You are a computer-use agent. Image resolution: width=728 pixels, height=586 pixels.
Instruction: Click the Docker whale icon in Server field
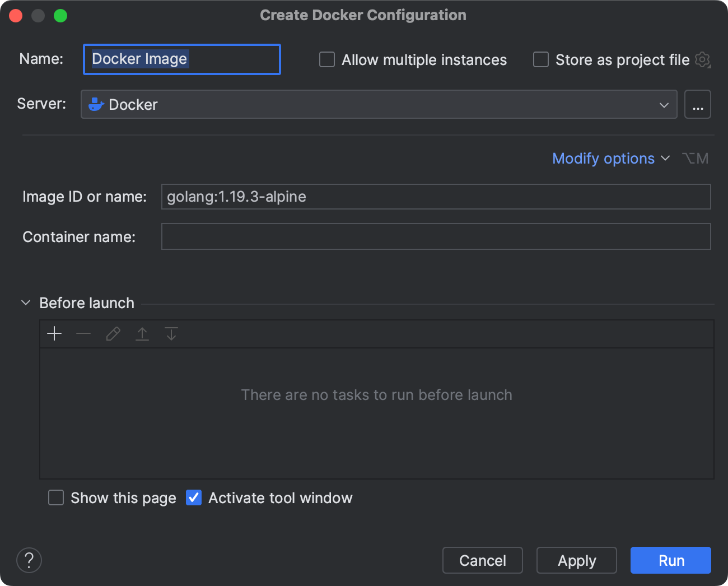pos(96,104)
